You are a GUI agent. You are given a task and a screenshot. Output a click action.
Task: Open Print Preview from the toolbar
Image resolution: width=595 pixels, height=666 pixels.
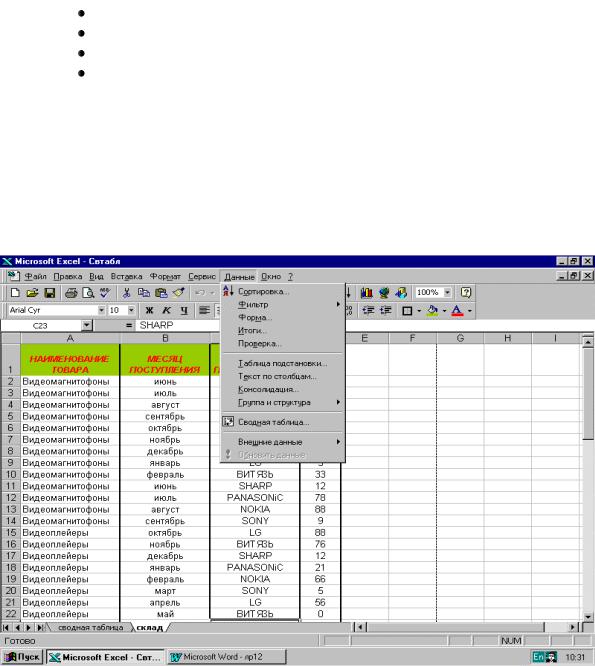(x=88, y=293)
